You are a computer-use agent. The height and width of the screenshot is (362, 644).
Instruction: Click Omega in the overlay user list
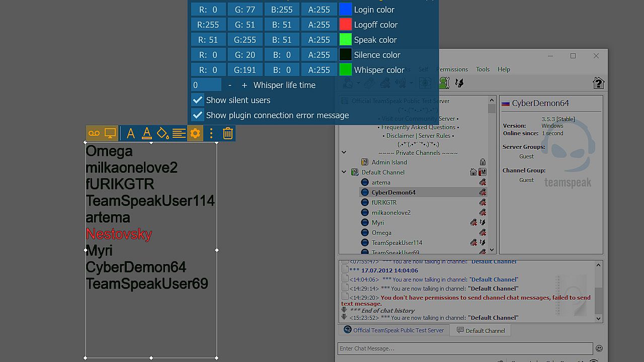click(x=109, y=151)
